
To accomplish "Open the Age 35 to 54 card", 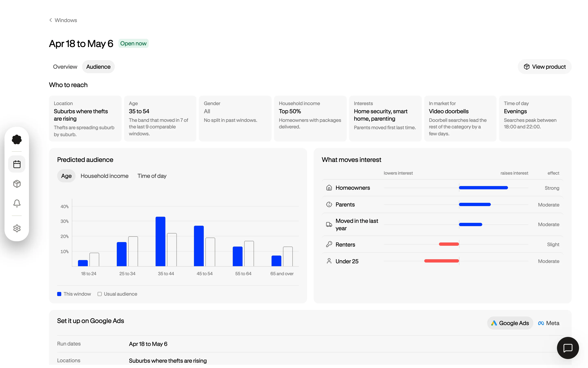I will (160, 119).
